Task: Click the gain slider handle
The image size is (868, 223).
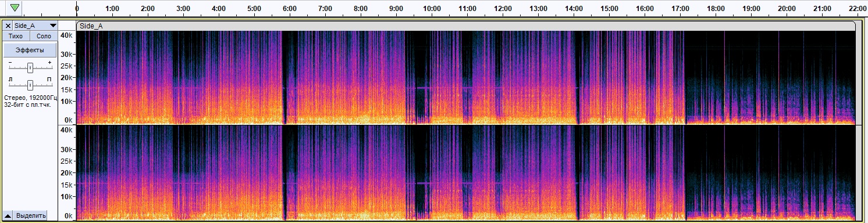Action: click(30, 69)
